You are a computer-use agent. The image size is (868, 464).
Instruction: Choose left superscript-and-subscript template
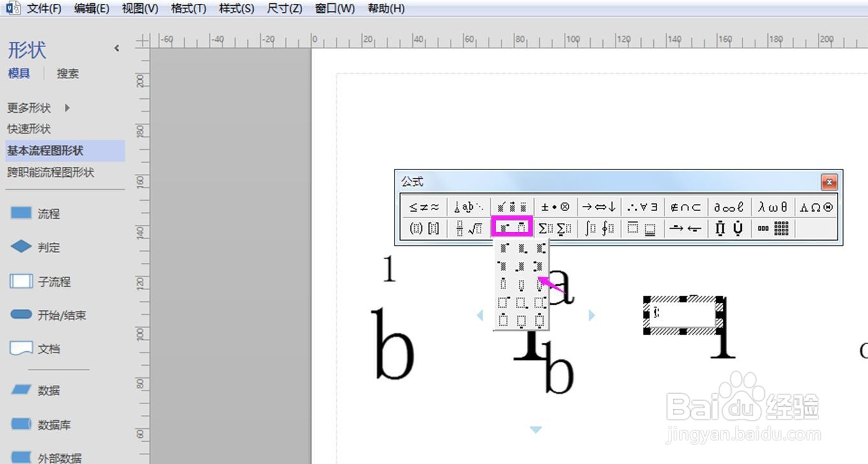(540, 266)
